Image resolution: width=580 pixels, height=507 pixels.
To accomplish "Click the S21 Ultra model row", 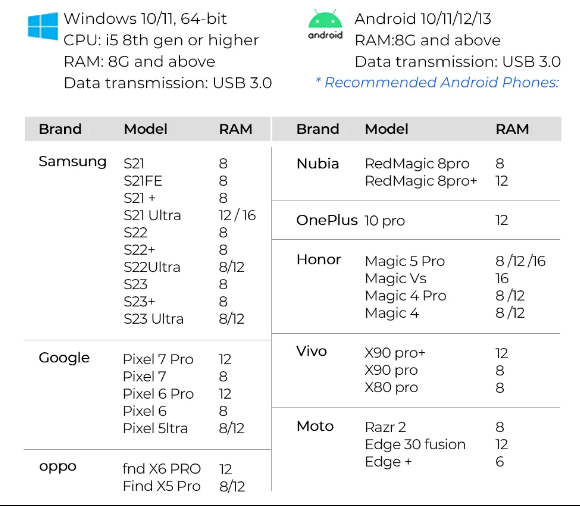I will pyautogui.click(x=190, y=215).
